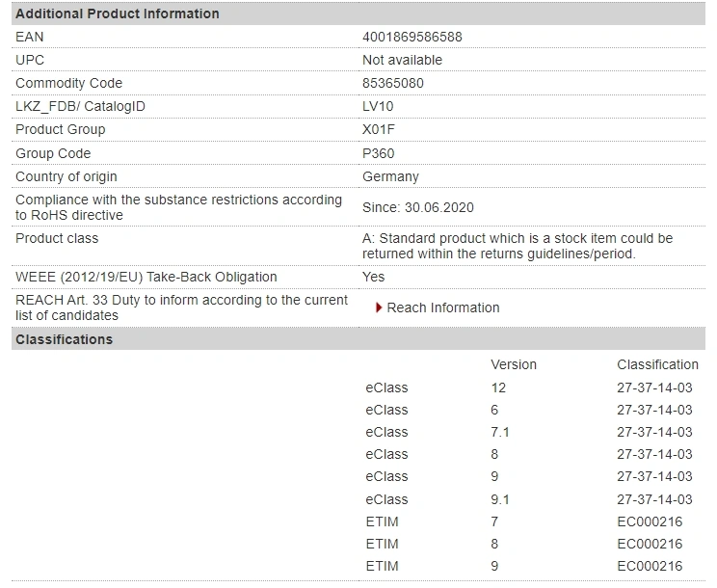Image resolution: width=717 pixels, height=588 pixels.
Task: Click the Country of origin value Germany
Action: (x=390, y=177)
